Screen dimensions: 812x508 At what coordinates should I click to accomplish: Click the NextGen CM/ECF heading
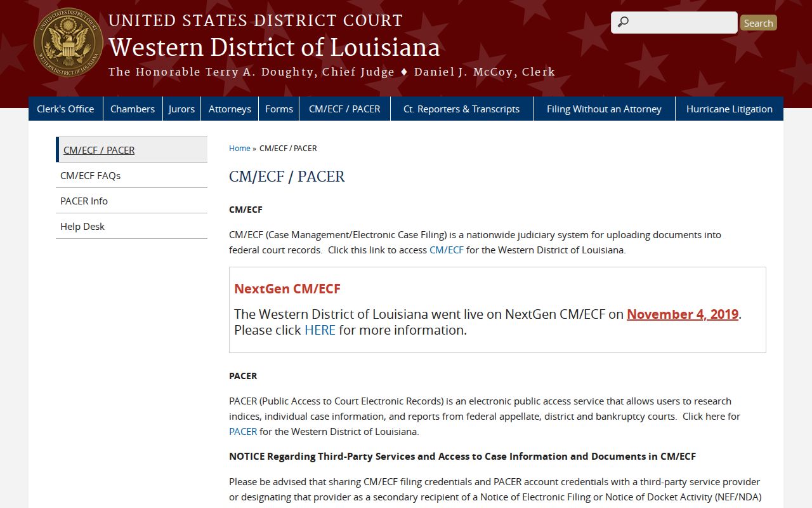pyautogui.click(x=287, y=289)
